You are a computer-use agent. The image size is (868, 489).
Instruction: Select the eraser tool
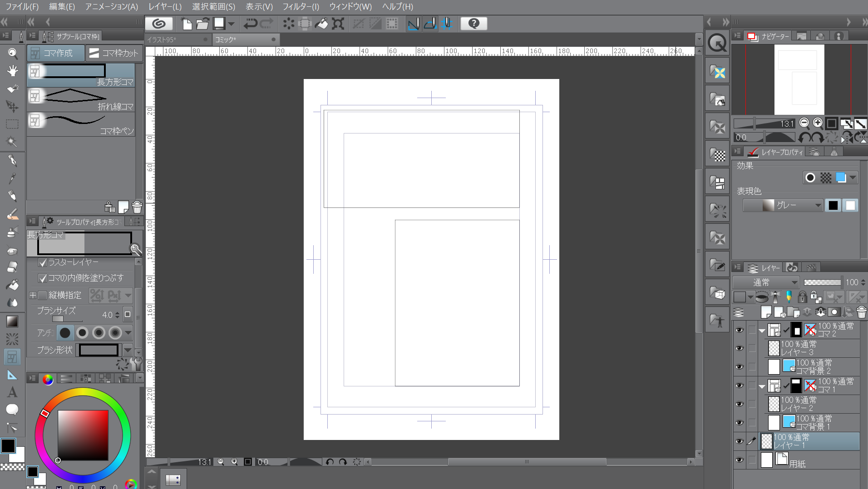[x=12, y=267]
